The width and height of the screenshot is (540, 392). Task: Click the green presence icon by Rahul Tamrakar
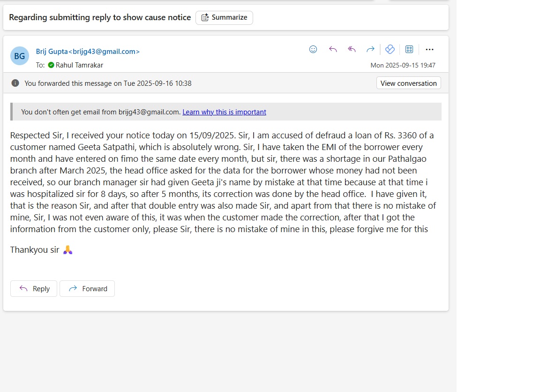coord(51,65)
